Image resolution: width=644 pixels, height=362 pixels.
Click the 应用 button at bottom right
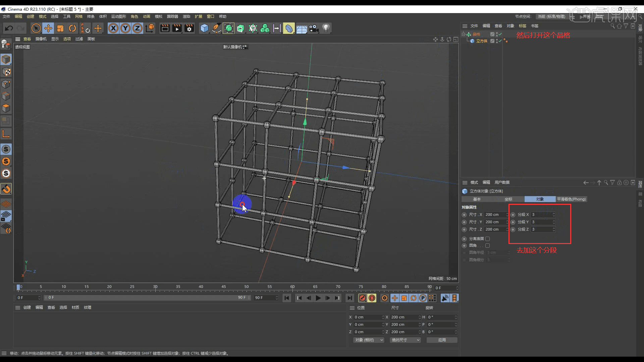tap(442, 340)
